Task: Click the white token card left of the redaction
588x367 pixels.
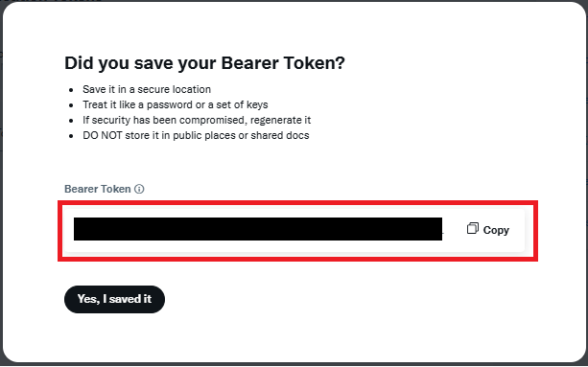Action: pyautogui.click(x=69, y=229)
